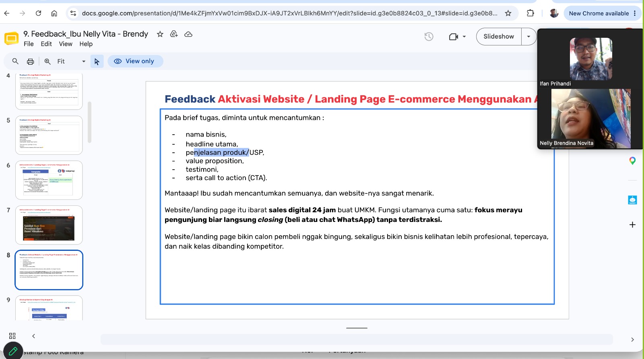This screenshot has height=359, width=644.
Task: Open Google Maps in side panel
Action: 632,161
